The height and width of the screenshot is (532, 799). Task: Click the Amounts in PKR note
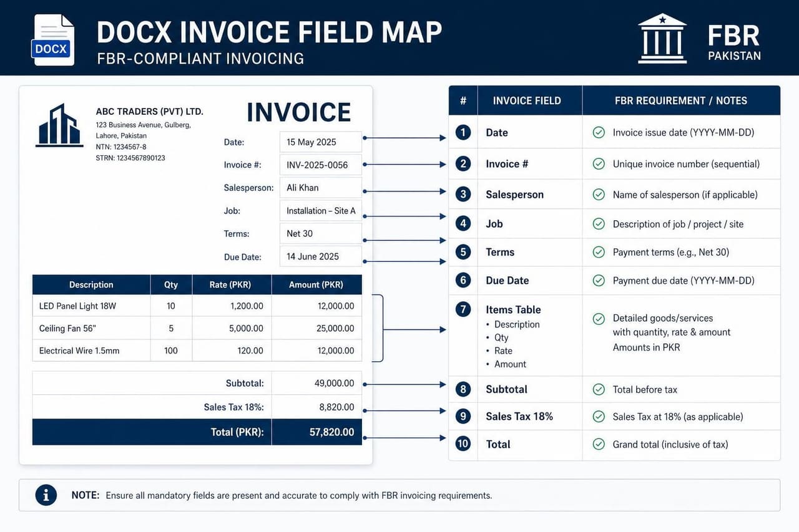646,347
